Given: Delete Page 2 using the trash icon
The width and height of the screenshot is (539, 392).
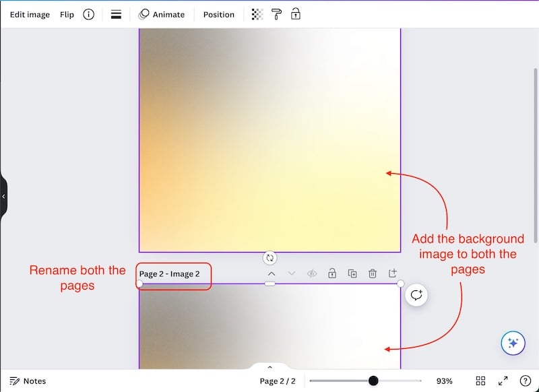Looking at the screenshot, I should tap(373, 273).
